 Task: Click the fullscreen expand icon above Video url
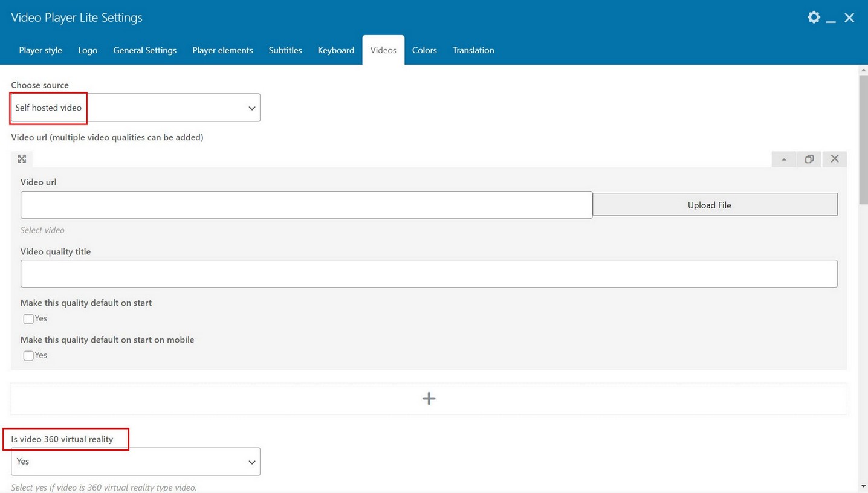click(x=22, y=159)
